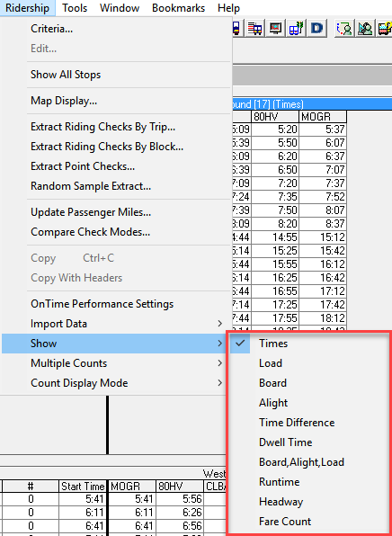Click the 18:12 time cell
Viewport: 392px width, 536px height.
pyautogui.click(x=323, y=318)
